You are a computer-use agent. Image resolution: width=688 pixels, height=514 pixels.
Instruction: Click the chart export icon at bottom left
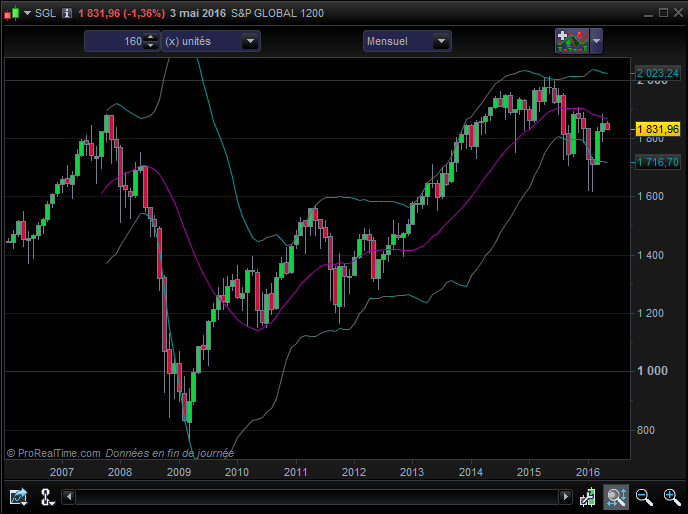point(18,497)
